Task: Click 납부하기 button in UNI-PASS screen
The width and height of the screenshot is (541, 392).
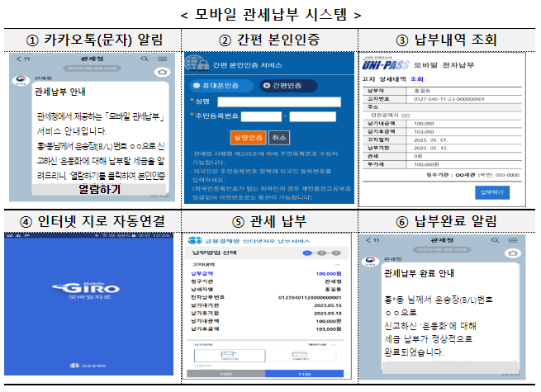Action: [492, 192]
